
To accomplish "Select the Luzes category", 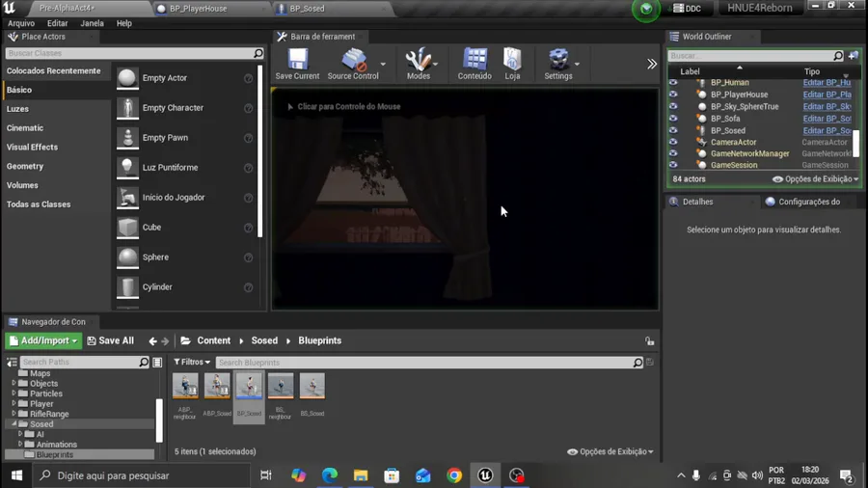I will (x=17, y=109).
